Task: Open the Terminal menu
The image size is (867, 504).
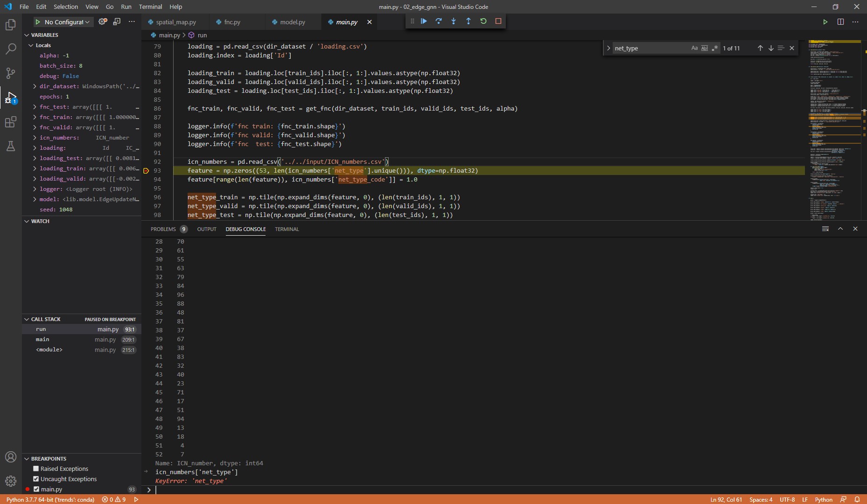Action: (x=150, y=7)
